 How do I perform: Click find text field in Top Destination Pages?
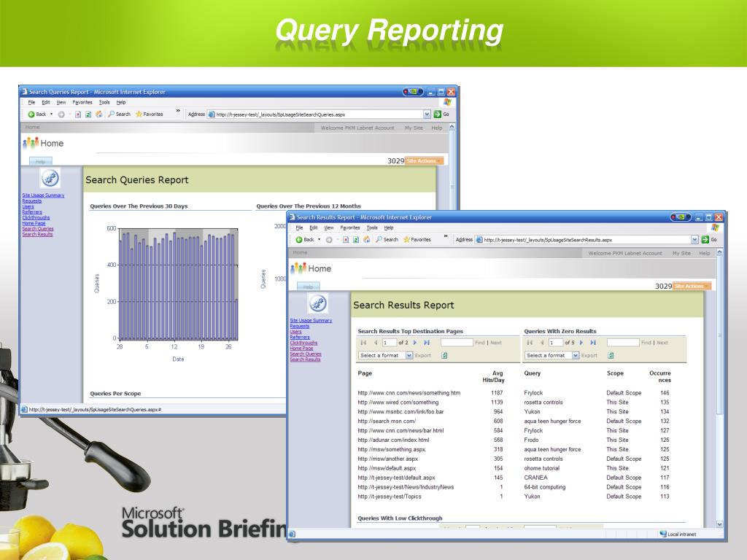(457, 342)
